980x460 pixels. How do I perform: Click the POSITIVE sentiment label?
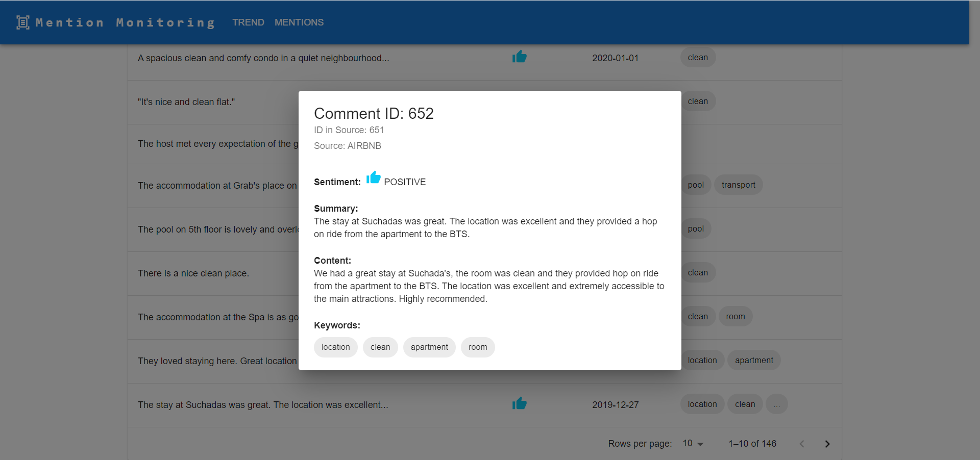point(405,182)
